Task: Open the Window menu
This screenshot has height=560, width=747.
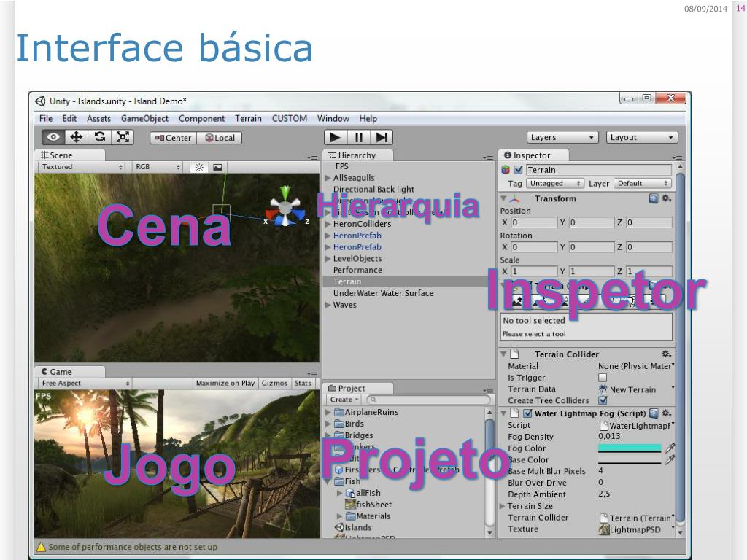Action: [333, 118]
